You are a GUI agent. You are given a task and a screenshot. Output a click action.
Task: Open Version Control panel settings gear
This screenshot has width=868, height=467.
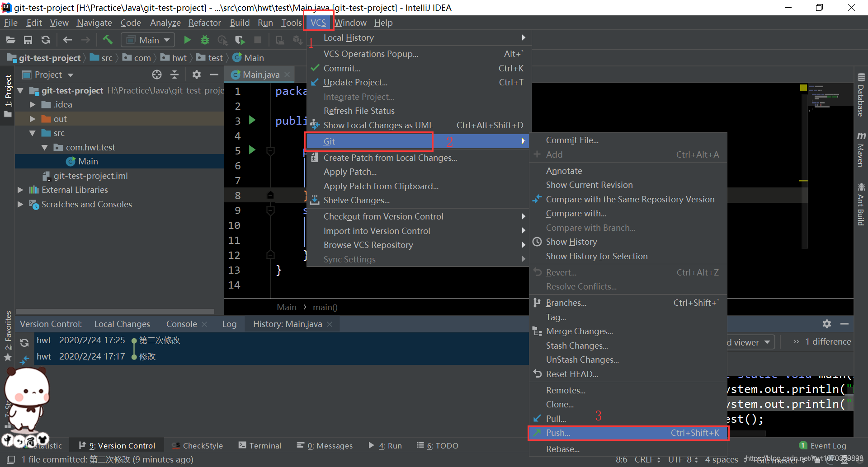827,324
